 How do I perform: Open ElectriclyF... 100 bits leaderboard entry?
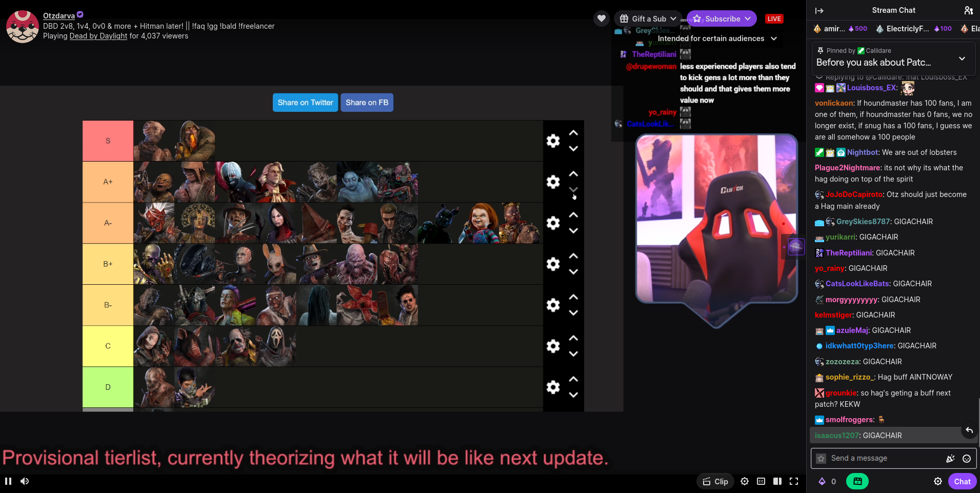914,29
